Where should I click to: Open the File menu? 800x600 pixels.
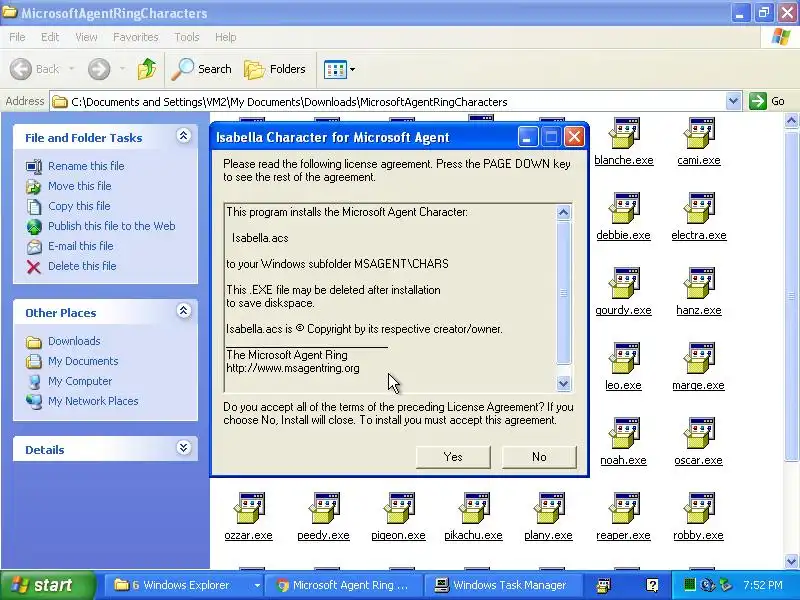coord(17,37)
